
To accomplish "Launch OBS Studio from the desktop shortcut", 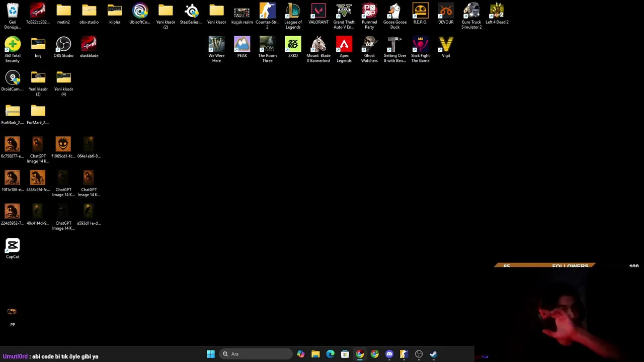I will coord(63,48).
